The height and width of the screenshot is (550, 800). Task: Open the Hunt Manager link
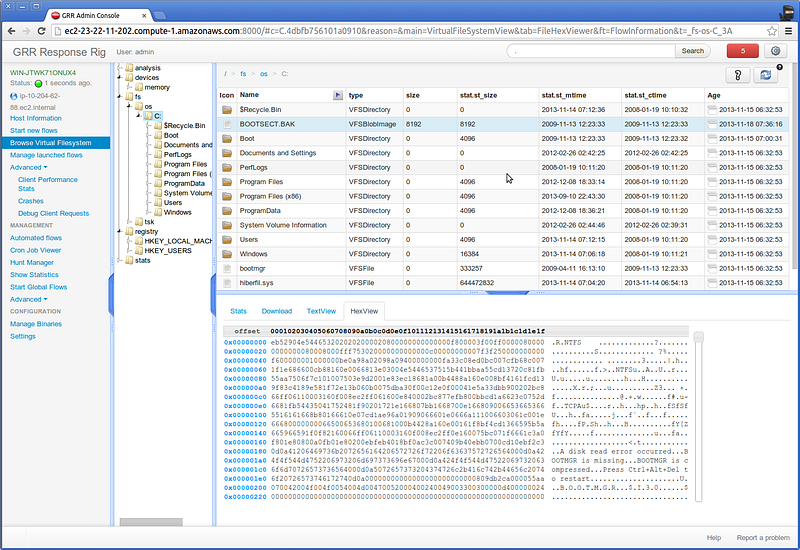[32, 262]
